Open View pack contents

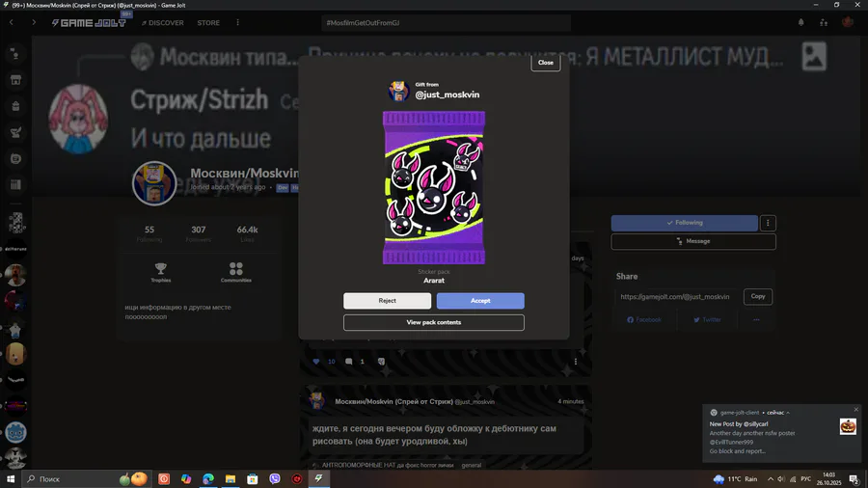click(x=433, y=322)
